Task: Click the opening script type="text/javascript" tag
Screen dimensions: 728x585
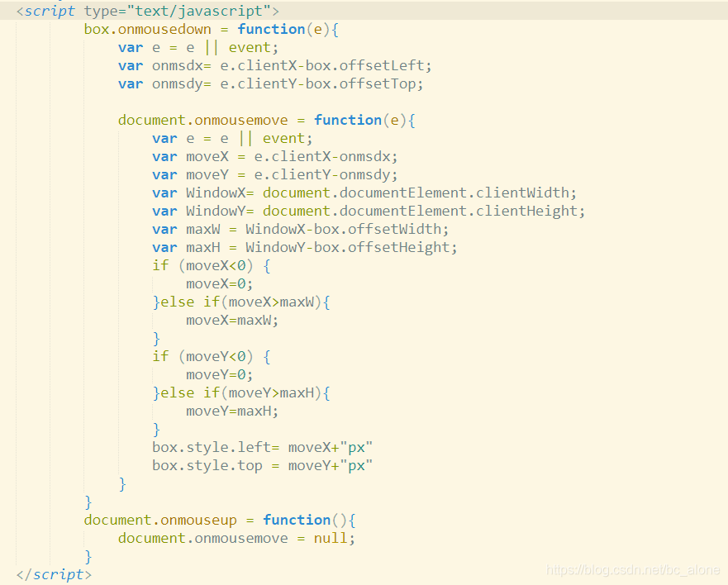Action: pyautogui.click(x=148, y=11)
